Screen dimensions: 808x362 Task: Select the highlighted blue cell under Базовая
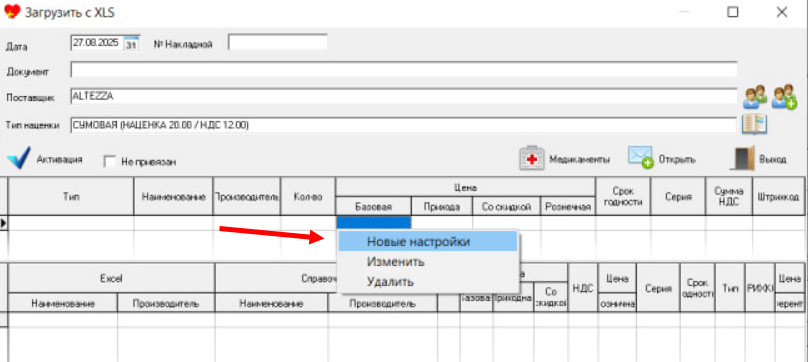coord(373,222)
